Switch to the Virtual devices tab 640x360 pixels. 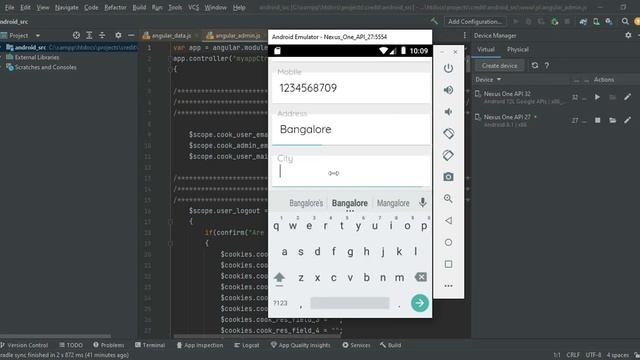pyautogui.click(x=486, y=49)
